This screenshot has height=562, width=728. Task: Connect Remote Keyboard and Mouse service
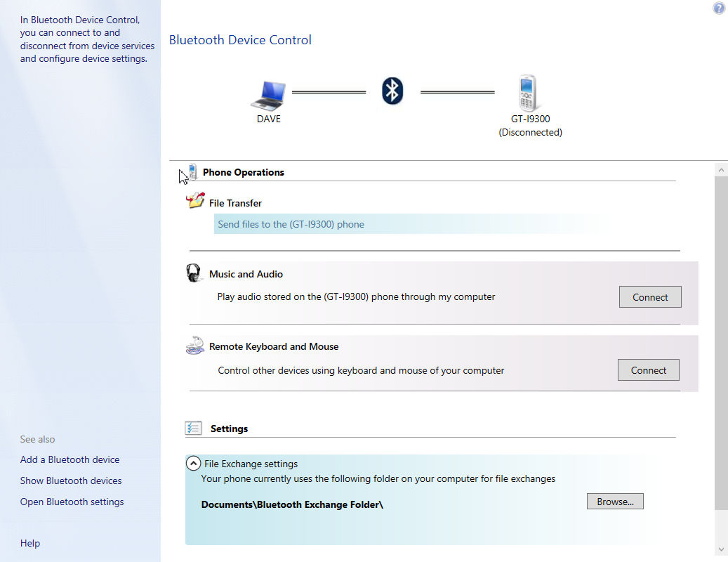click(x=648, y=370)
